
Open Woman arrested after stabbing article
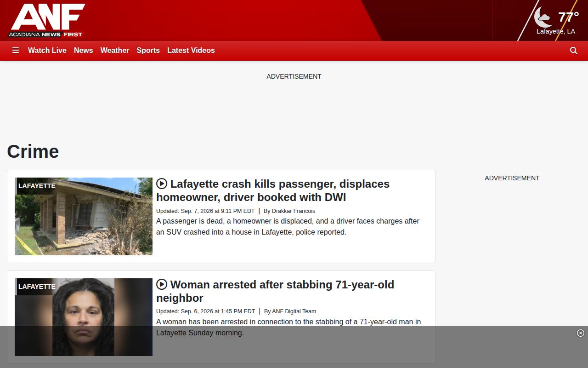point(275,291)
